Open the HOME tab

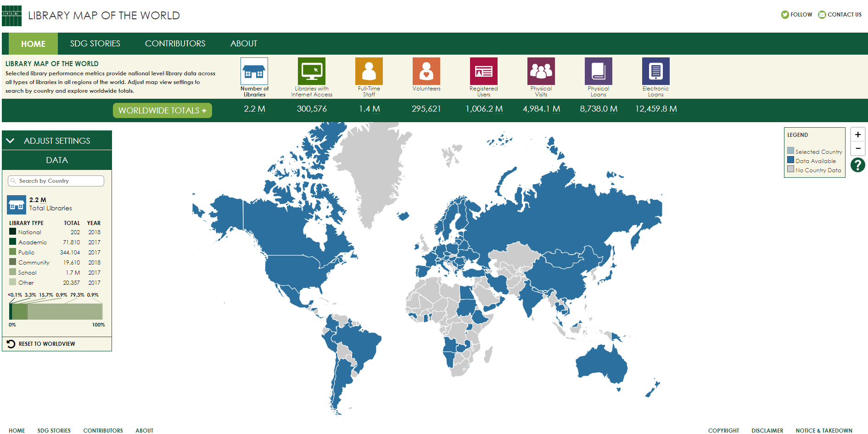(33, 44)
